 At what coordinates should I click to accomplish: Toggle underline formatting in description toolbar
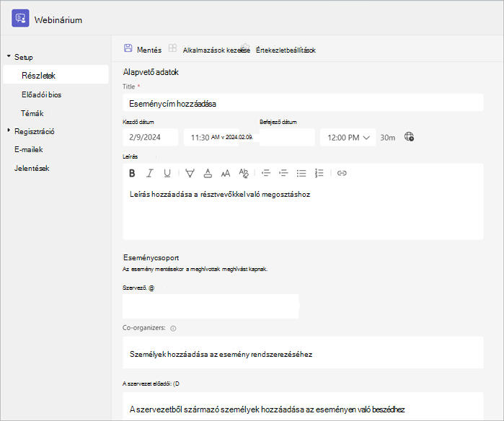pos(167,173)
